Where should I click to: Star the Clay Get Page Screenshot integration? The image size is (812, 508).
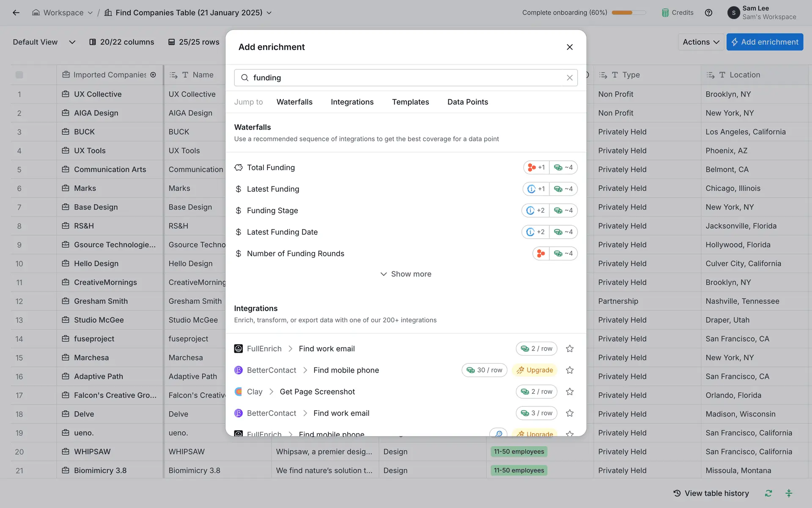pyautogui.click(x=569, y=392)
